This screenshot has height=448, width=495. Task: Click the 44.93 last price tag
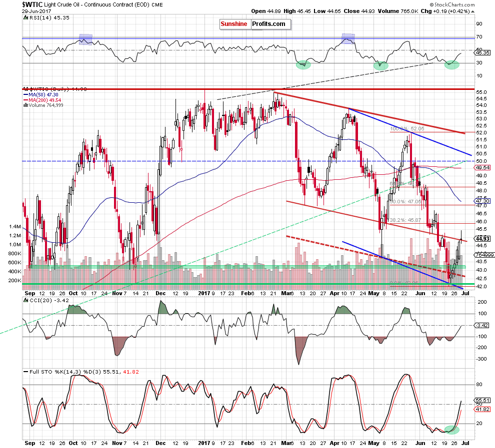click(483, 239)
